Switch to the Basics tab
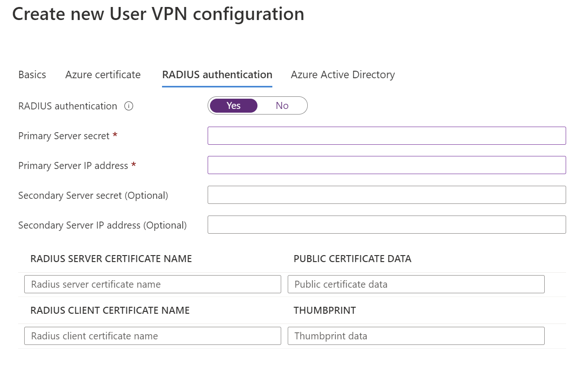The height and width of the screenshot is (371, 588). pyautogui.click(x=32, y=74)
